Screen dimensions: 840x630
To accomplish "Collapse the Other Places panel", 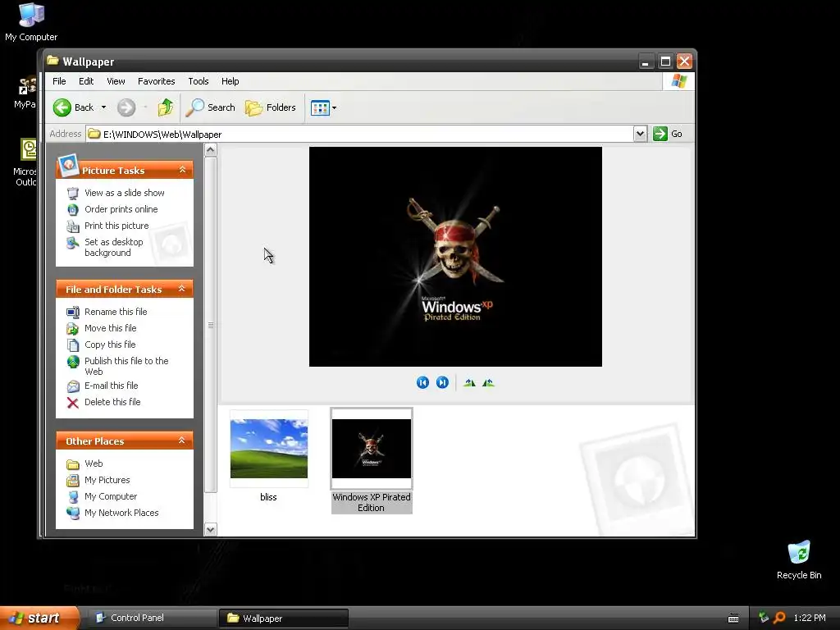I will [x=182, y=441].
